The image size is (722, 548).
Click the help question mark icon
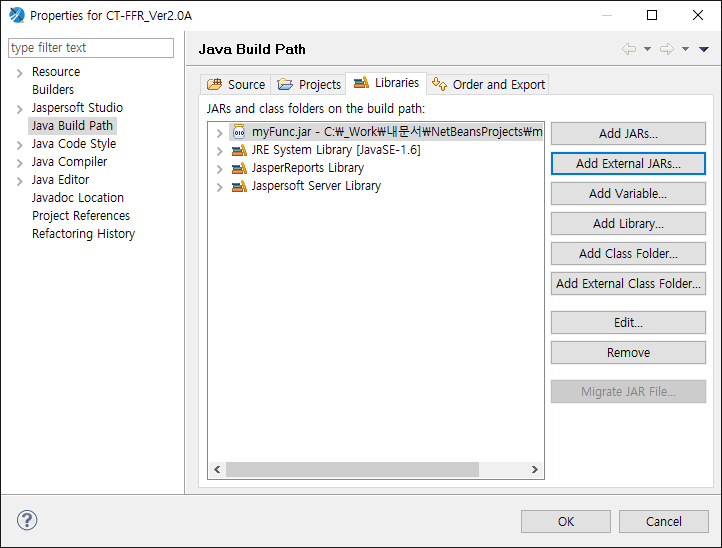coord(27,520)
